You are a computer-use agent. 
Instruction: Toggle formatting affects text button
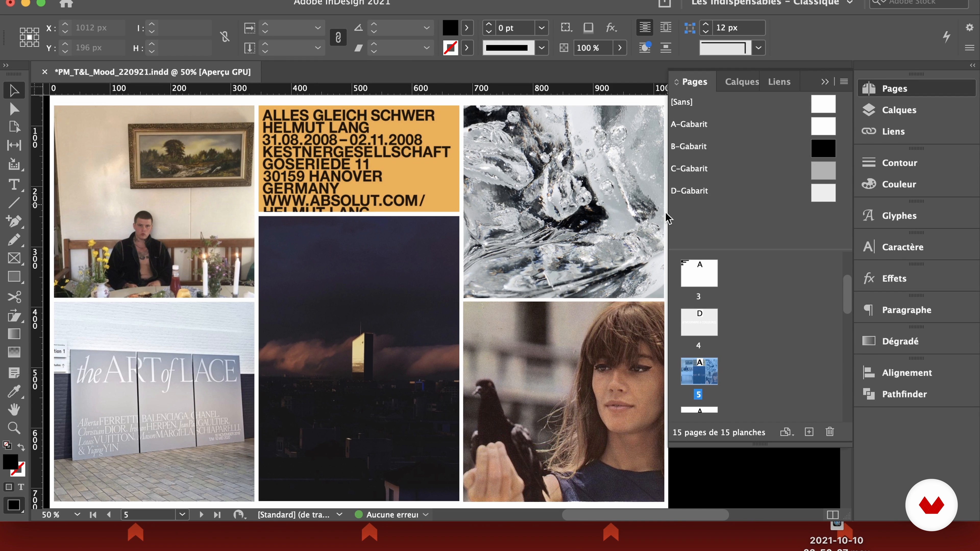21,487
